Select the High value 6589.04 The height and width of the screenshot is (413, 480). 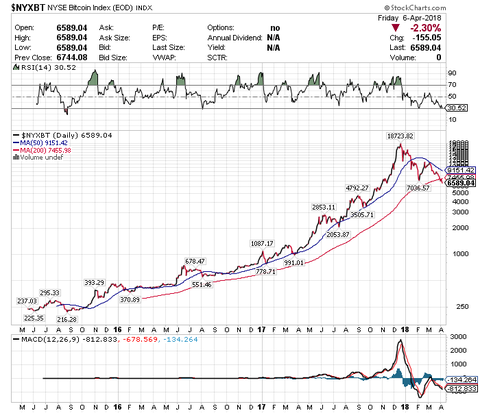(72, 38)
